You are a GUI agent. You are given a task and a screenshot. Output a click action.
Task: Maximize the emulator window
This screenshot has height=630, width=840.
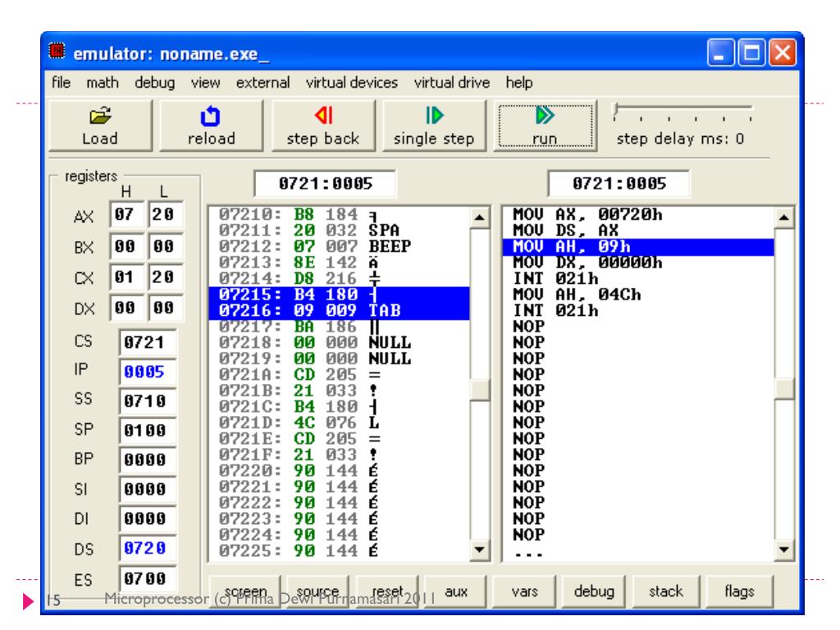pos(751,53)
